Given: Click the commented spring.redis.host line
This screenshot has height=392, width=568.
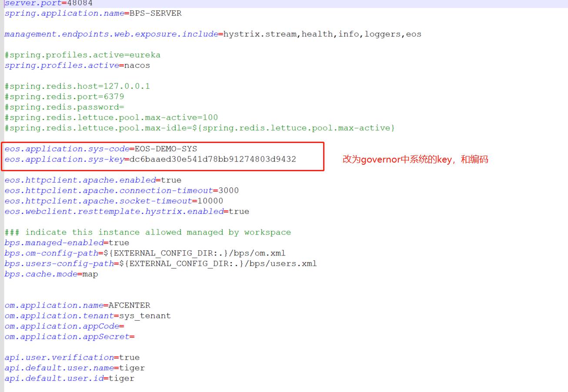Looking at the screenshot, I should 77,86.
